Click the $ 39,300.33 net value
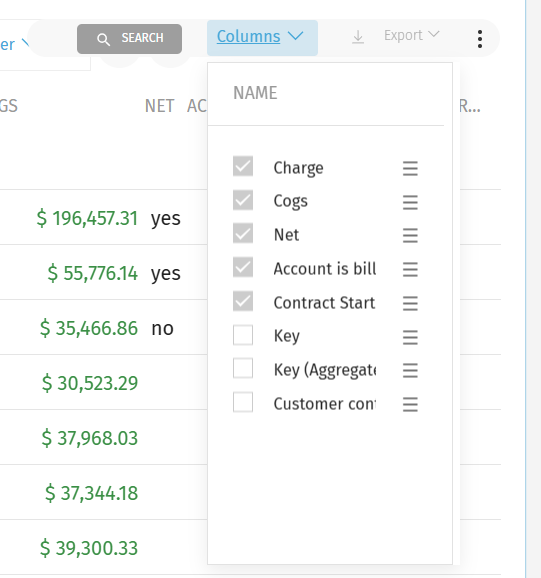 [89, 548]
